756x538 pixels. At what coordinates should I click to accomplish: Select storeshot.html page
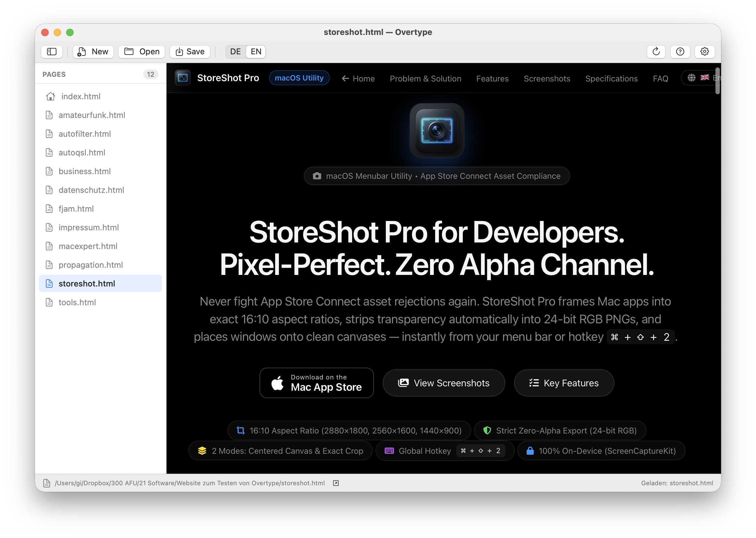[100, 284]
